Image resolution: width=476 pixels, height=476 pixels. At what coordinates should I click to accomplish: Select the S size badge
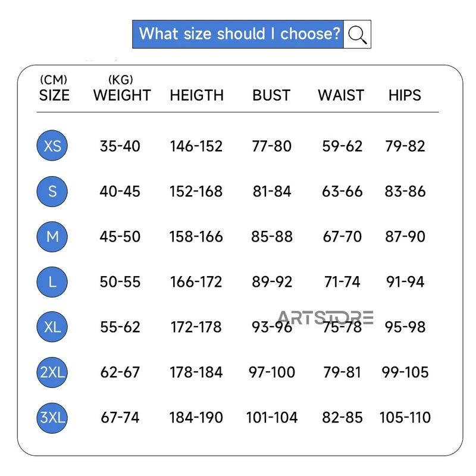52,191
